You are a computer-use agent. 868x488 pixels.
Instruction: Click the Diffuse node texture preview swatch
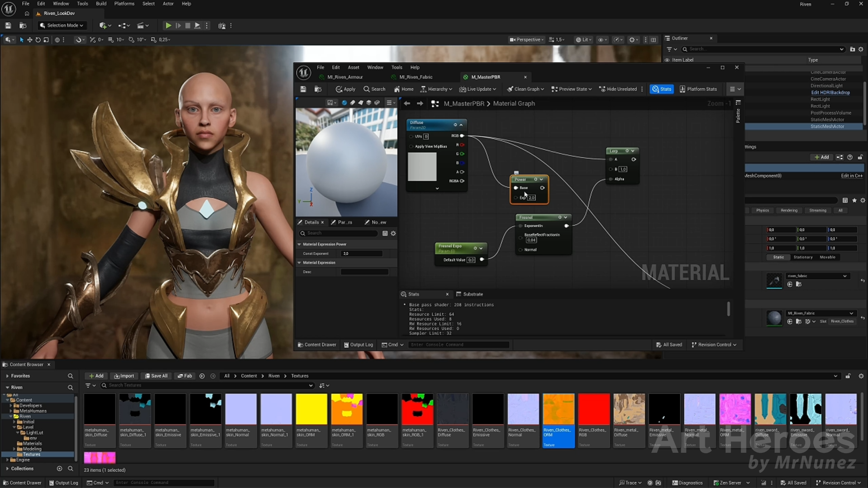point(422,167)
